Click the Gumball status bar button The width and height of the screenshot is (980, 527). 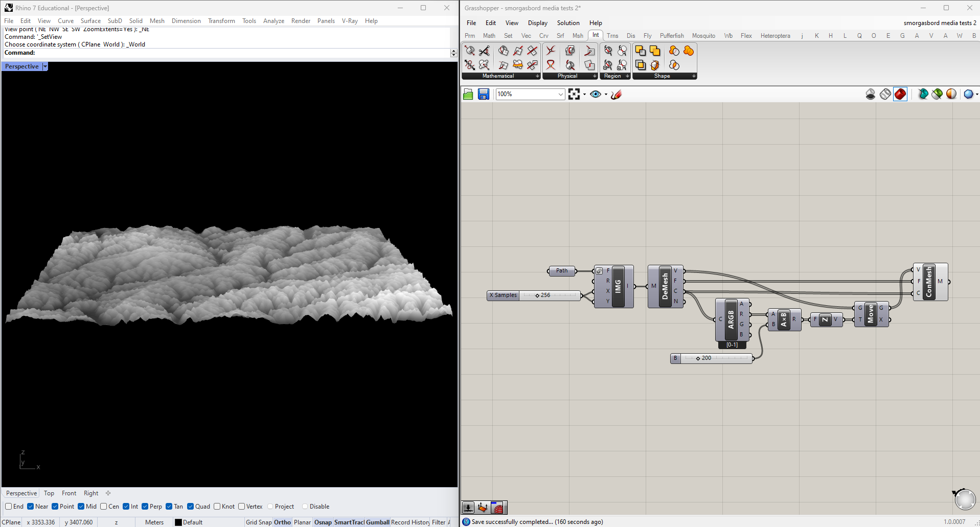378,522
